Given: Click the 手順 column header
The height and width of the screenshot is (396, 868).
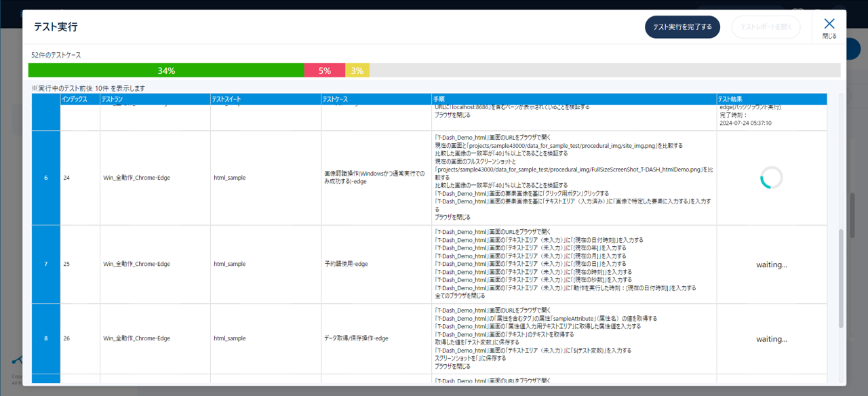Looking at the screenshot, I should point(439,100).
